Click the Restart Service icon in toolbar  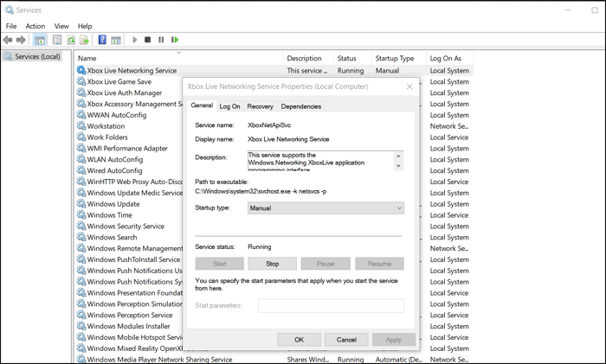(x=175, y=40)
